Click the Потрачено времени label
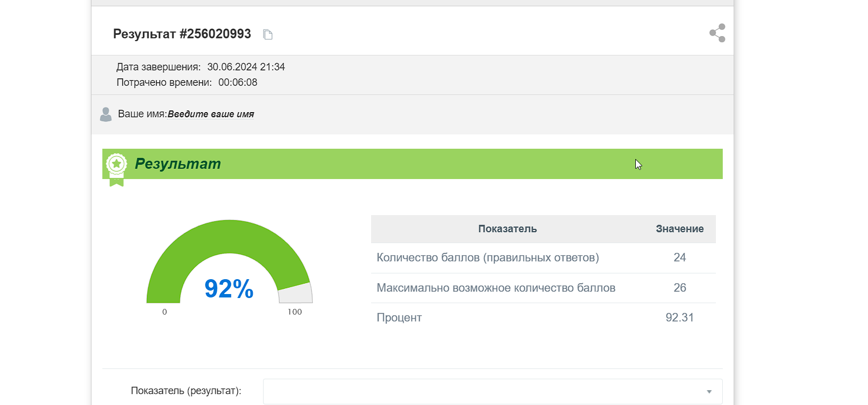This screenshot has width=868, height=405. 164,82
